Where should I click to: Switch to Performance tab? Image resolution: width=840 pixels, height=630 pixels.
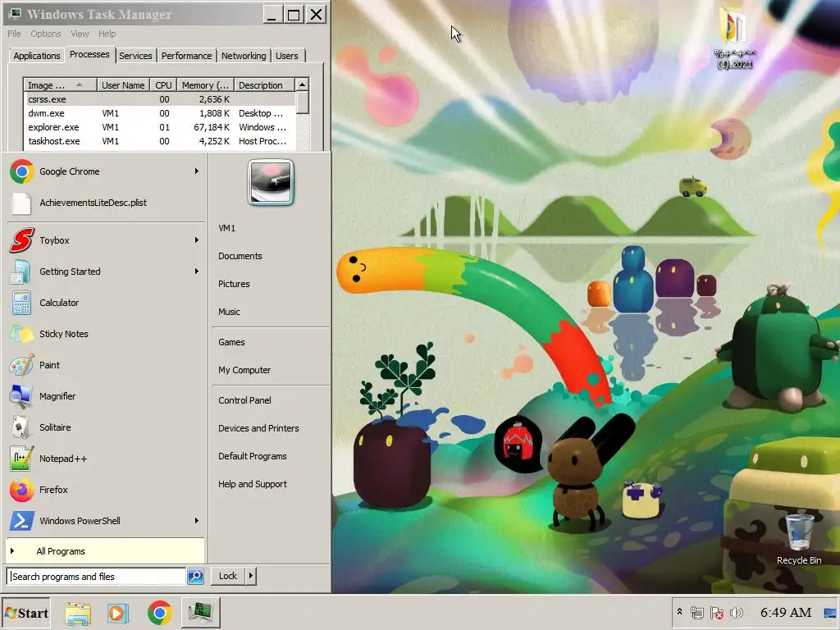pos(186,56)
